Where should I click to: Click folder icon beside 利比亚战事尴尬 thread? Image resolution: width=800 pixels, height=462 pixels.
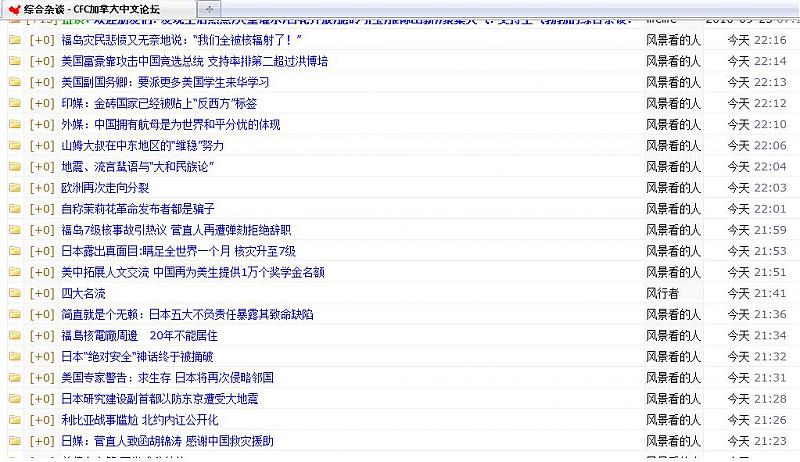click(15, 420)
